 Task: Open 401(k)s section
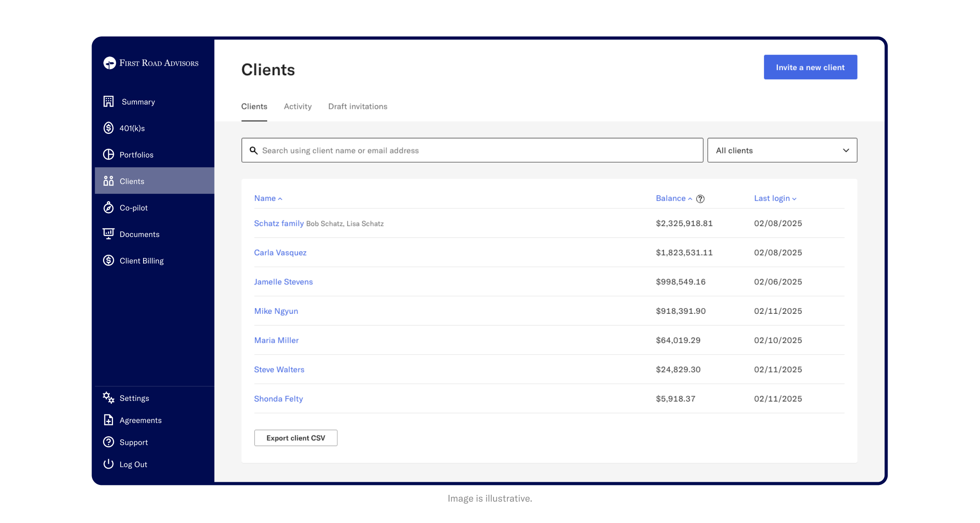click(132, 128)
